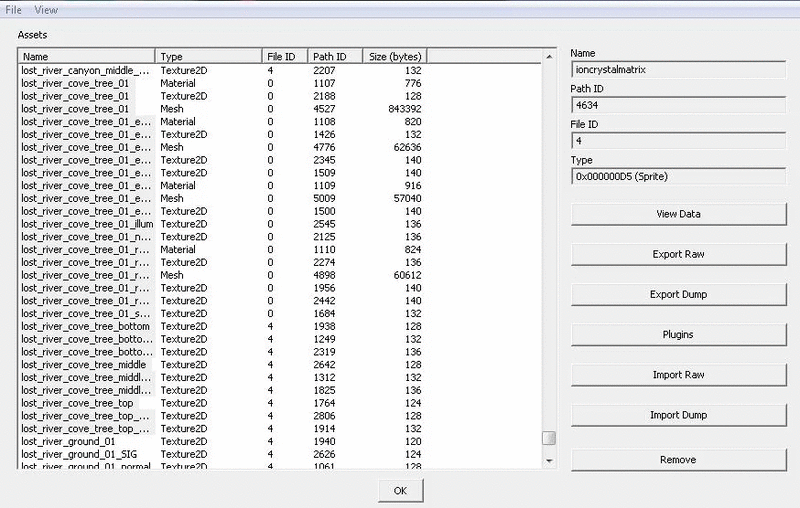Click the Remove button

(x=679, y=460)
